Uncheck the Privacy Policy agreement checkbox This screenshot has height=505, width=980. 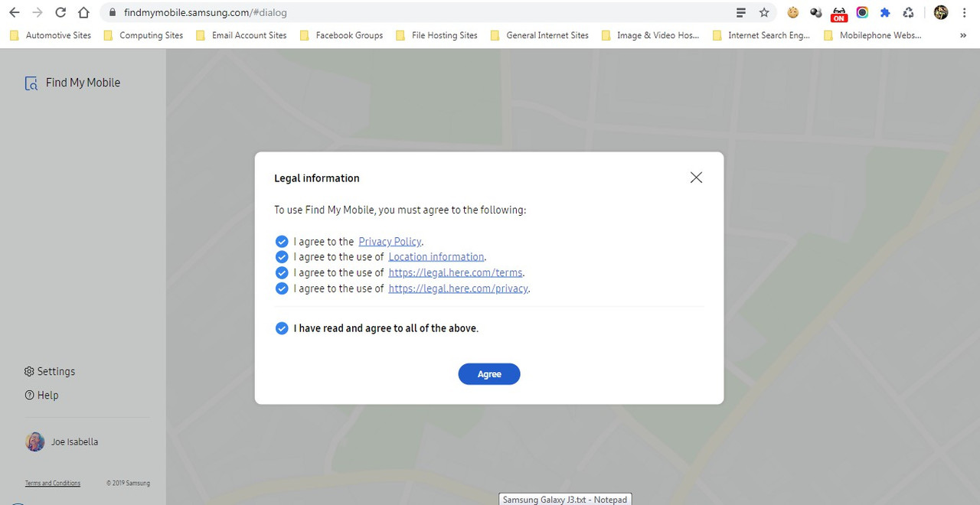[282, 241]
